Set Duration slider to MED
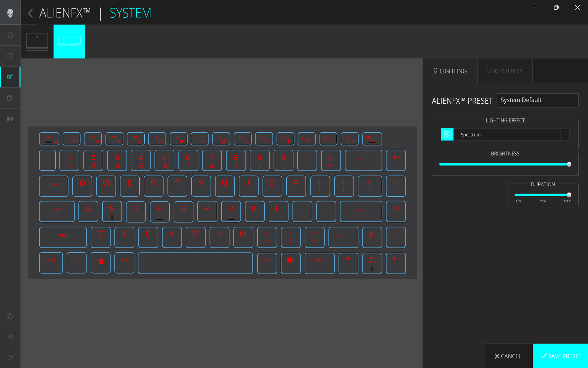588x368 pixels. (x=543, y=195)
